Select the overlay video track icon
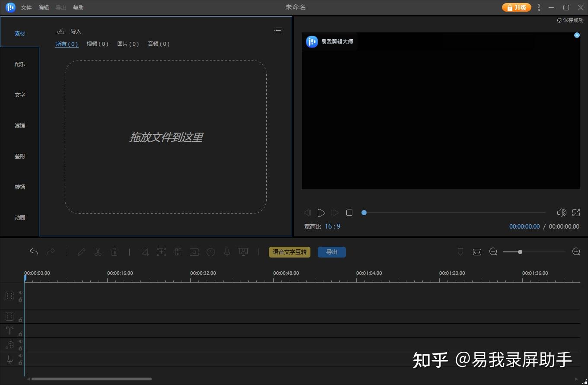 pos(10,316)
